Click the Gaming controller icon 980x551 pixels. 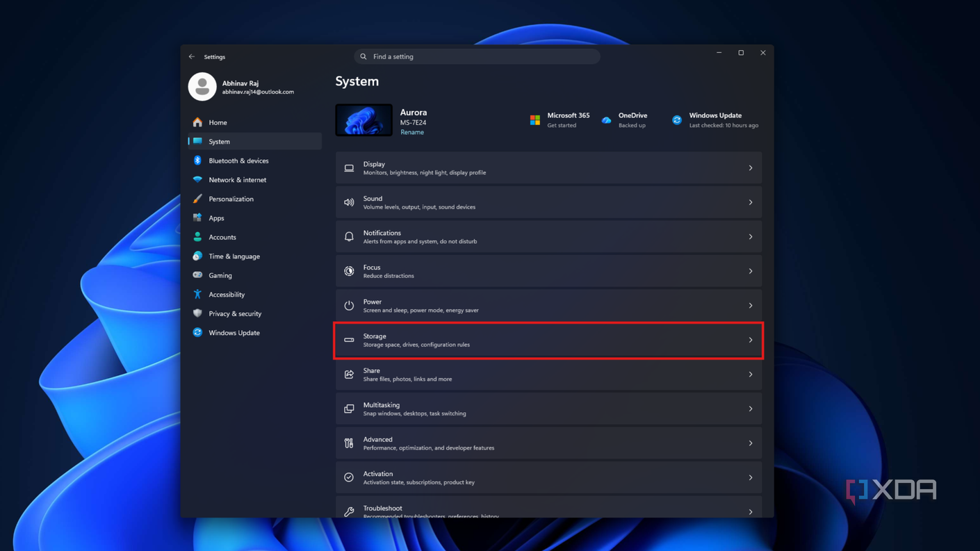click(x=197, y=275)
